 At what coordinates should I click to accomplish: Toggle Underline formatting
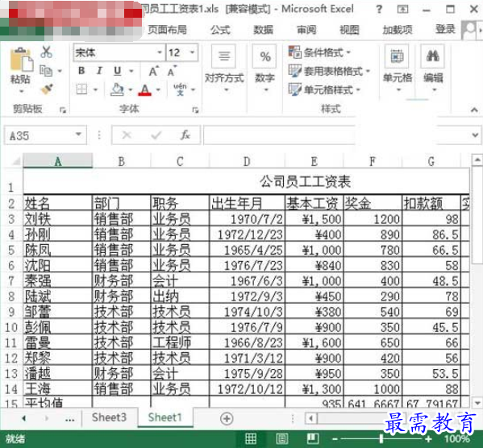(118, 71)
